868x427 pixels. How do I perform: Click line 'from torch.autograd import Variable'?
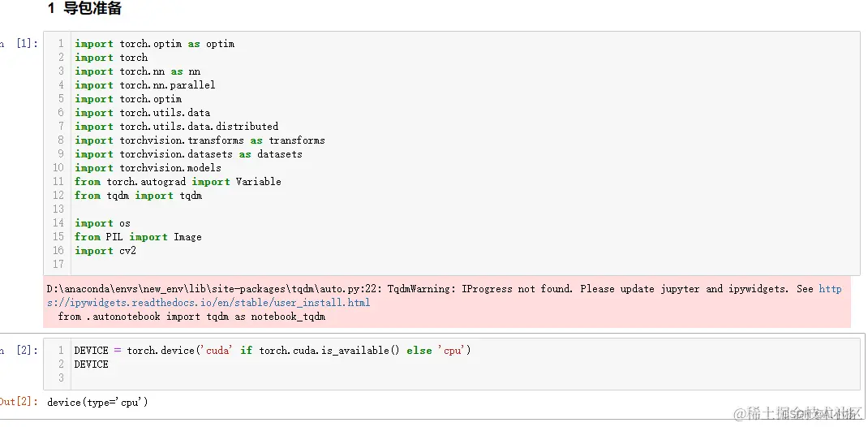pyautogui.click(x=178, y=182)
